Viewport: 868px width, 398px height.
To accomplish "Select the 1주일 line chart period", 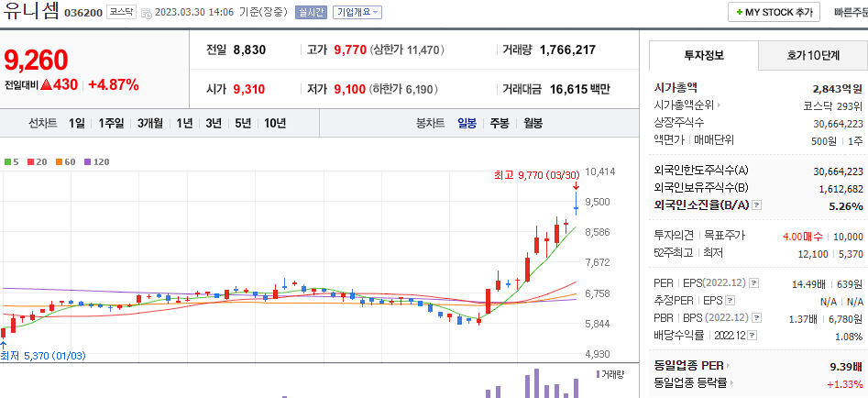I will tap(111, 124).
